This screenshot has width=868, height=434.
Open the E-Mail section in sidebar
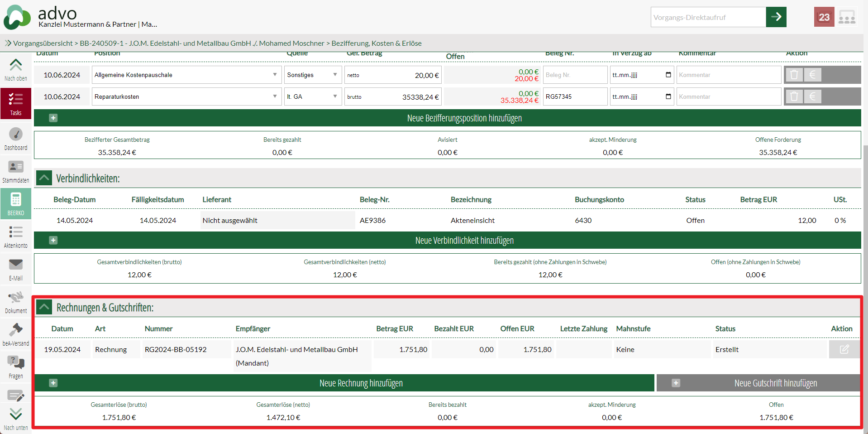click(x=16, y=269)
